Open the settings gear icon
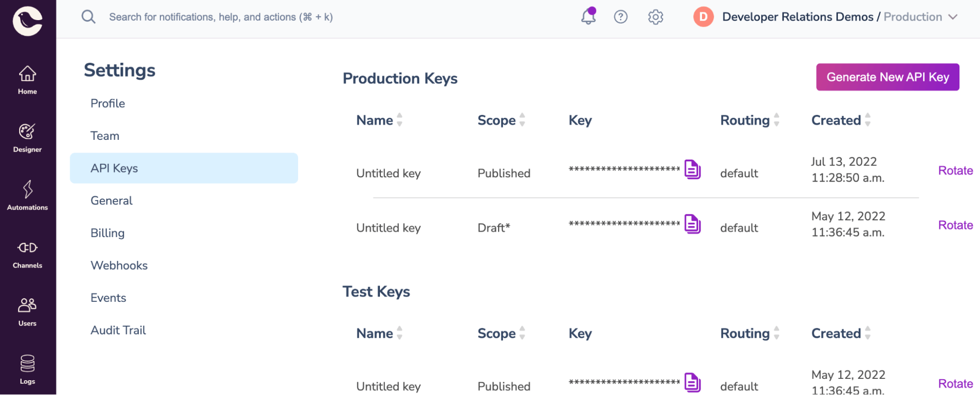 pos(655,17)
